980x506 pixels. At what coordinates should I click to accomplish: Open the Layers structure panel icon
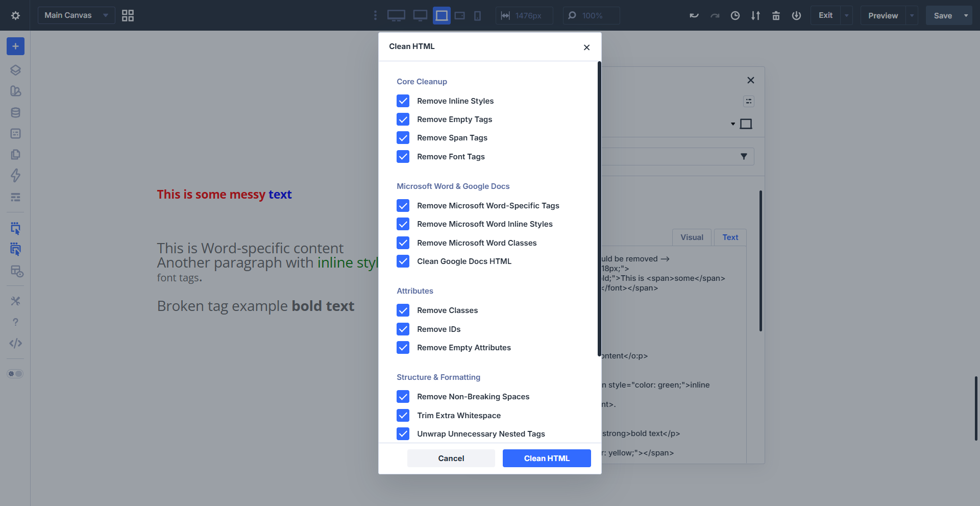coord(15,70)
